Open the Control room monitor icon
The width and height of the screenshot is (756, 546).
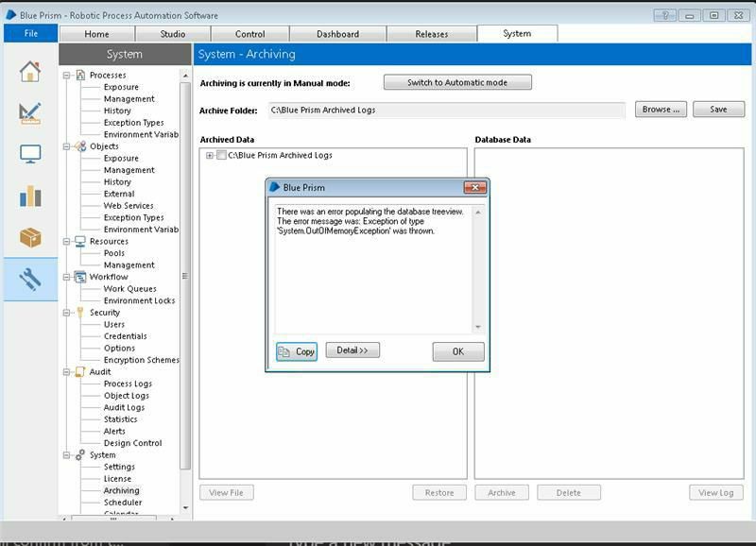point(30,154)
